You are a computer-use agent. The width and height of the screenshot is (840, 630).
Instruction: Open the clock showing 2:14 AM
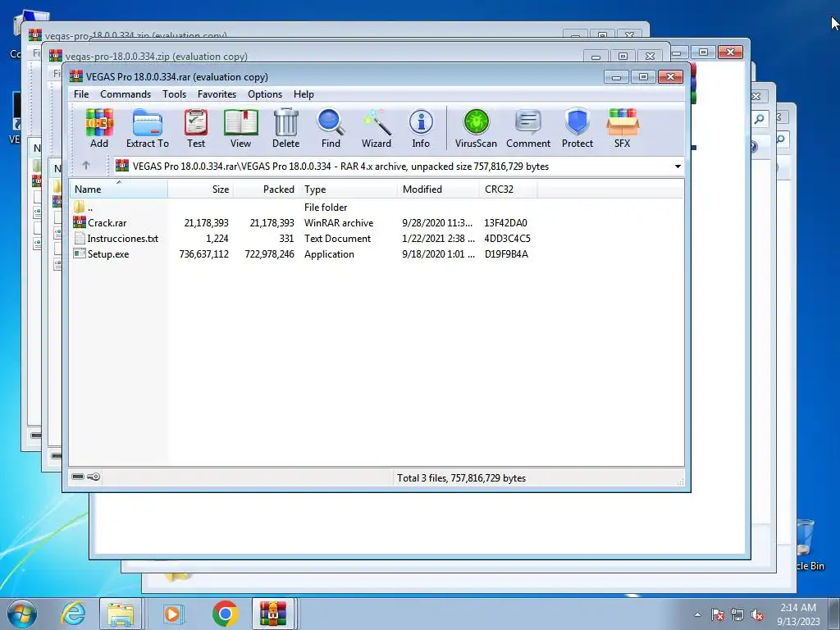(798, 614)
